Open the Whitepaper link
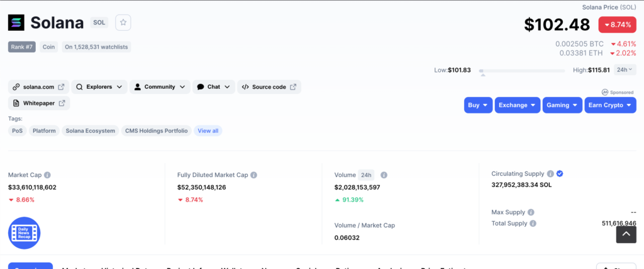 click(39, 103)
